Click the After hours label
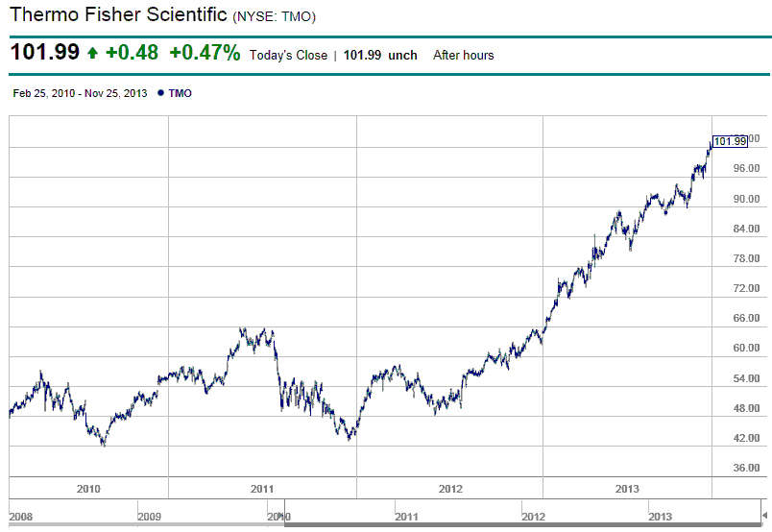 coord(464,55)
